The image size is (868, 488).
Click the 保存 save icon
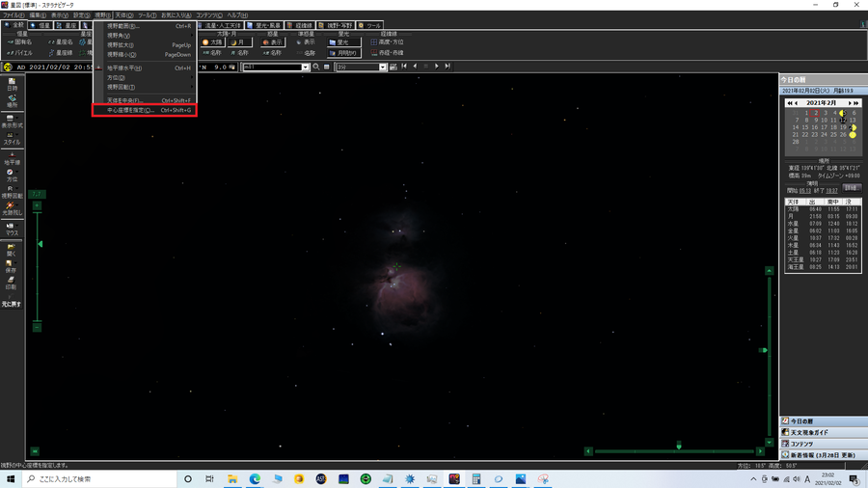point(12,267)
